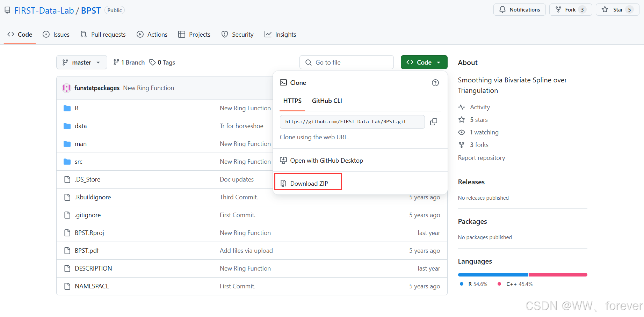644x317 pixels.
Task: Open the Projects tab
Action: (x=194, y=34)
